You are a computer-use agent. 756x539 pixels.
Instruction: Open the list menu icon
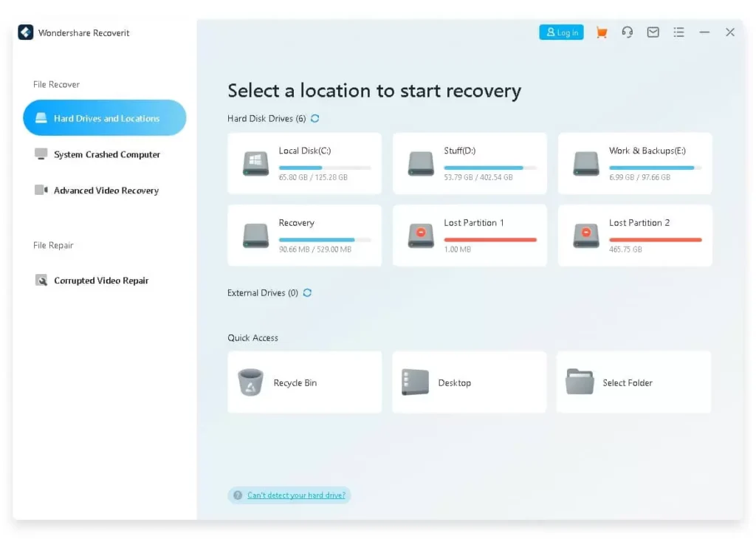tap(678, 32)
